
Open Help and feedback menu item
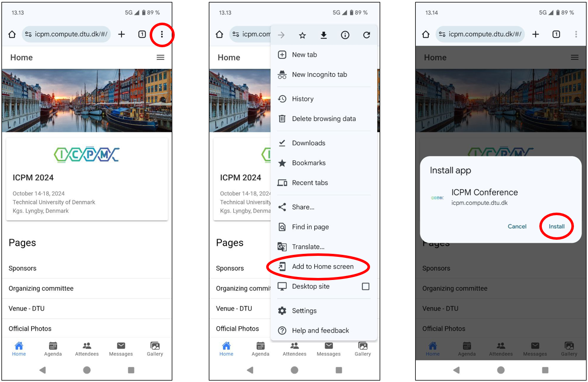(x=320, y=330)
